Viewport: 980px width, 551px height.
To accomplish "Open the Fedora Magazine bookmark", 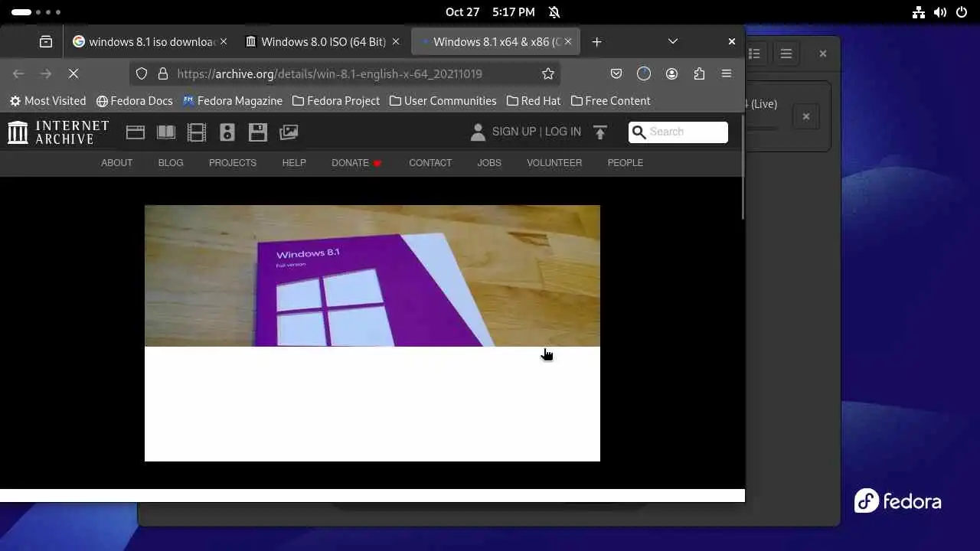I will [x=233, y=101].
